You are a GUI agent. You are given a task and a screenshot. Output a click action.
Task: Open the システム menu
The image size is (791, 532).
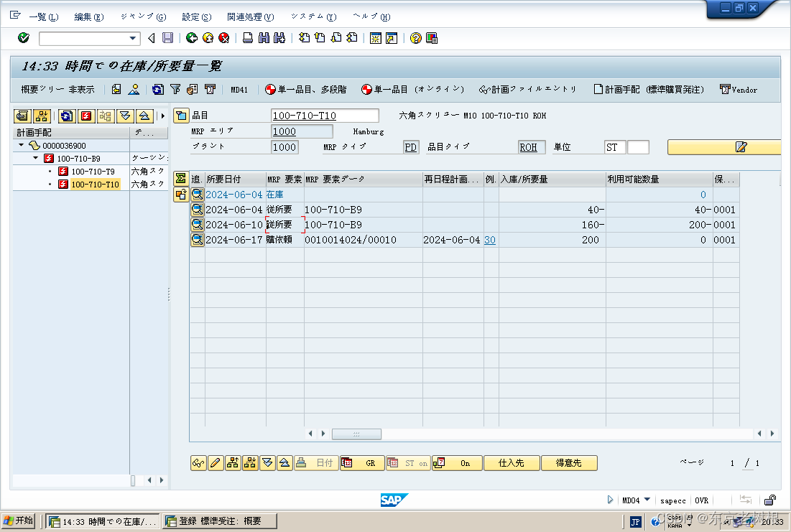[313, 17]
